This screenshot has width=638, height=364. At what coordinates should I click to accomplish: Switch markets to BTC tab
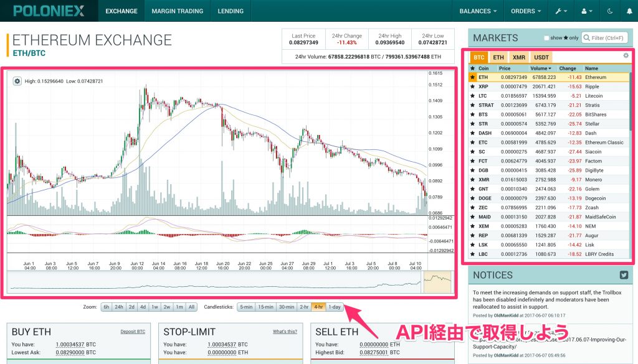(x=479, y=57)
